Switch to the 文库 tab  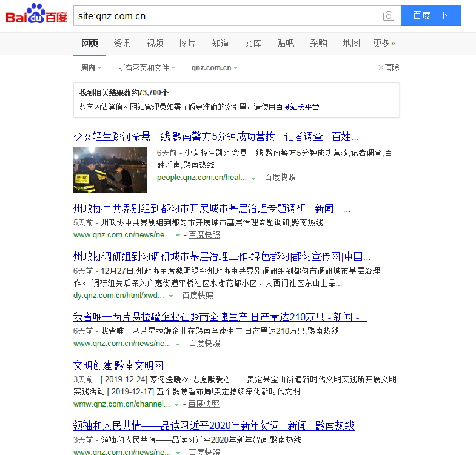pyautogui.click(x=253, y=44)
